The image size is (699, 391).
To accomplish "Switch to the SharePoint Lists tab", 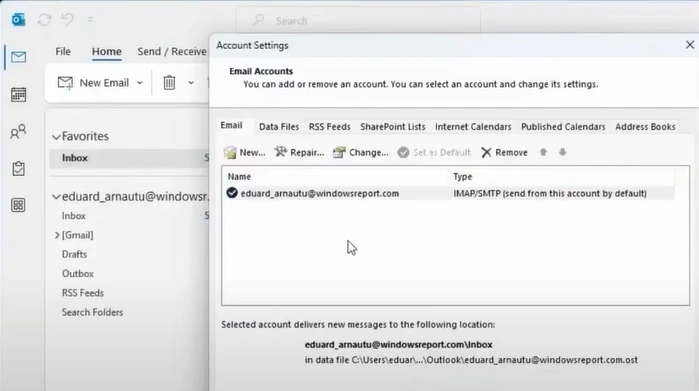I will click(x=393, y=127).
